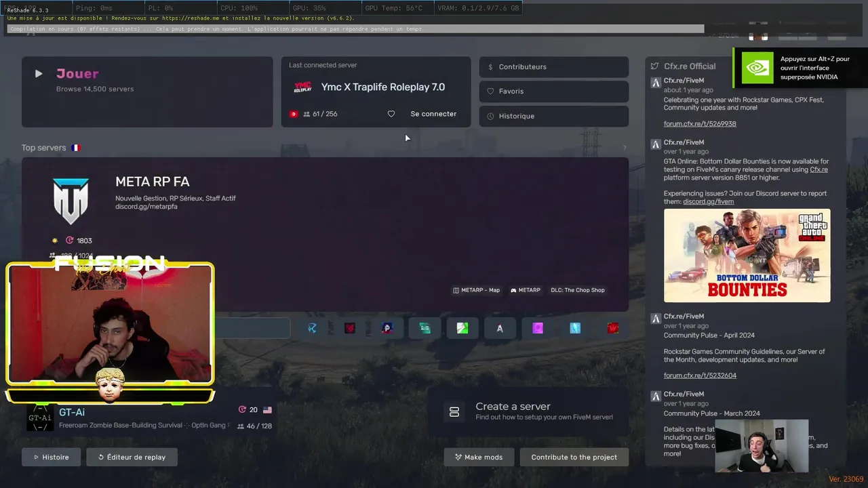Open forum.cfx.re/t/5232604 link
868x488 pixels.
click(x=700, y=375)
